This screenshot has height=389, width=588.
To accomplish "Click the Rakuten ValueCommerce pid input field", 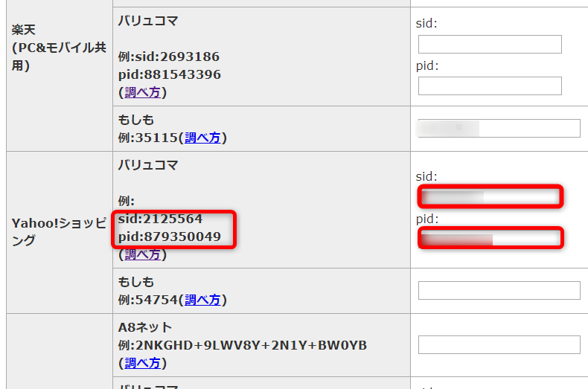I will pyautogui.click(x=490, y=86).
